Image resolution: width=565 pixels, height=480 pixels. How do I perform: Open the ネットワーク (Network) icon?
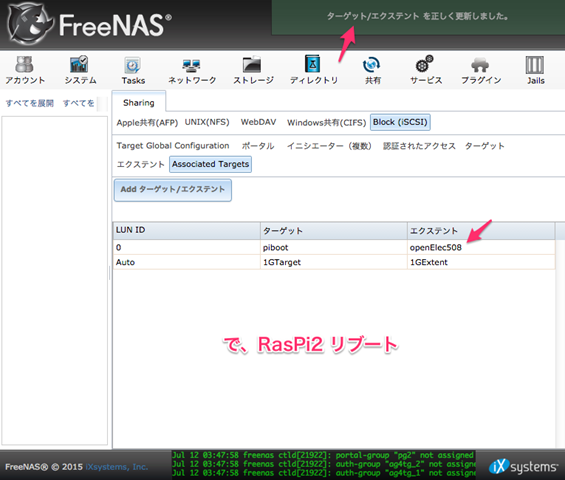(192, 70)
